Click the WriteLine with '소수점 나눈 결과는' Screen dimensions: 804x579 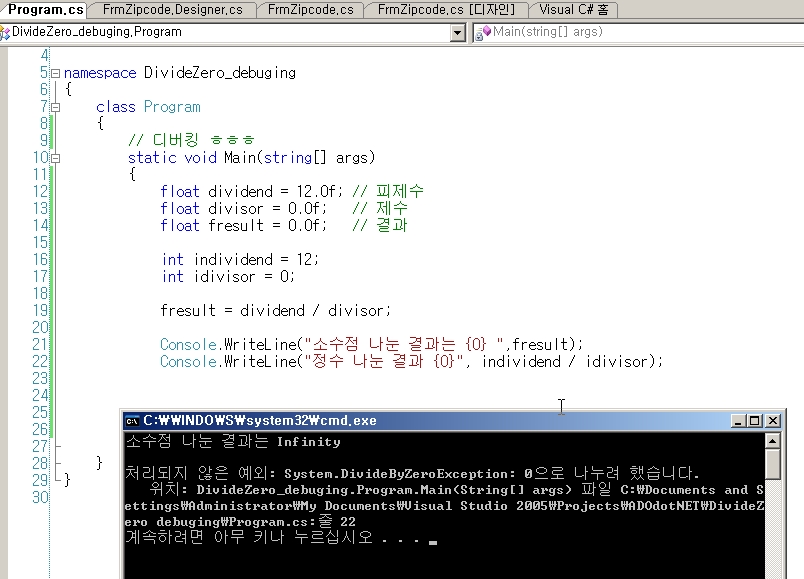point(371,344)
